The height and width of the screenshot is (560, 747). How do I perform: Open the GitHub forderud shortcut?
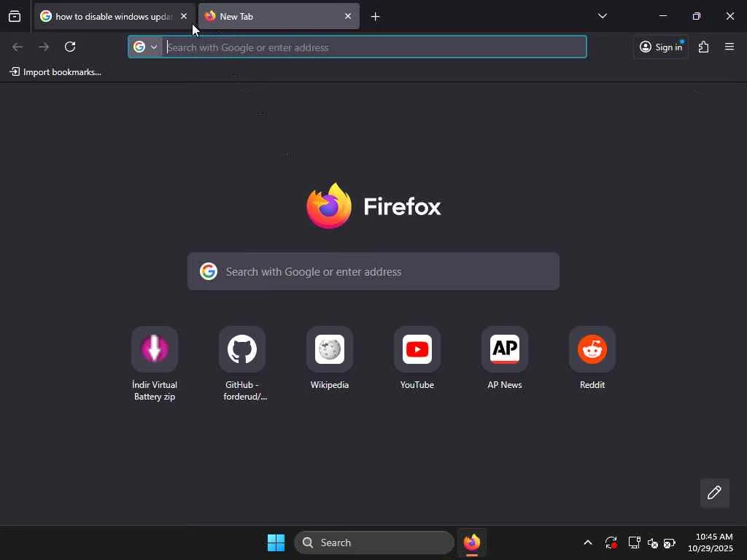pos(242,364)
